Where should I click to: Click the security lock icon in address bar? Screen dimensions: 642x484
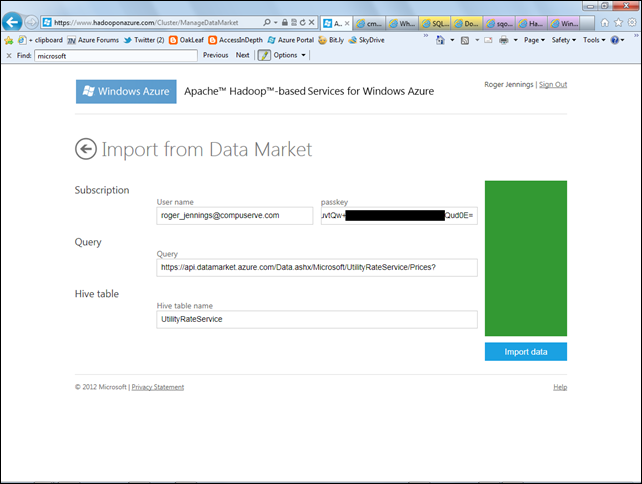coord(285,23)
